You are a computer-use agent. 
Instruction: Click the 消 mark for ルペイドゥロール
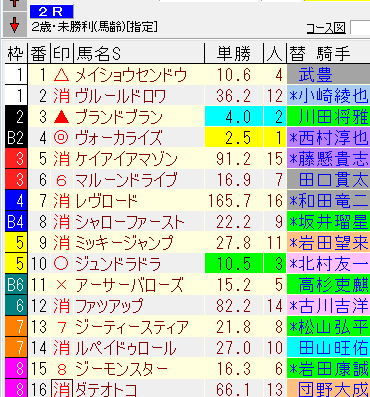(x=62, y=348)
